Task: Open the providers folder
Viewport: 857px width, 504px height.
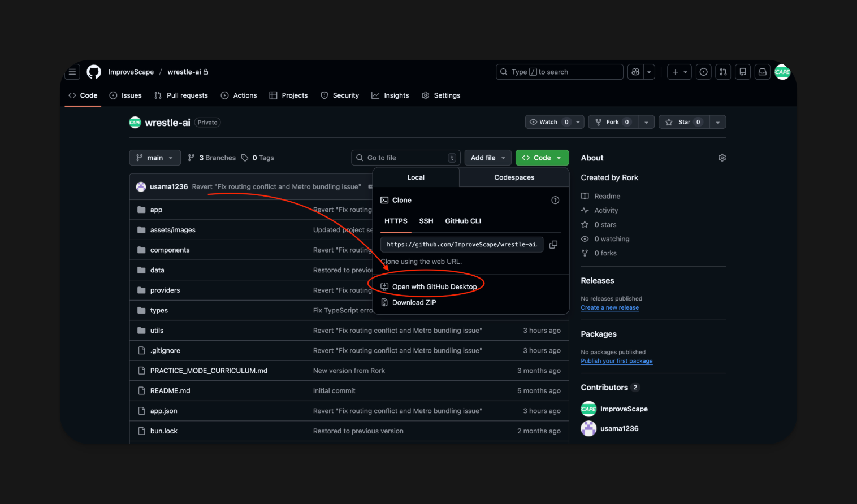Action: tap(165, 290)
